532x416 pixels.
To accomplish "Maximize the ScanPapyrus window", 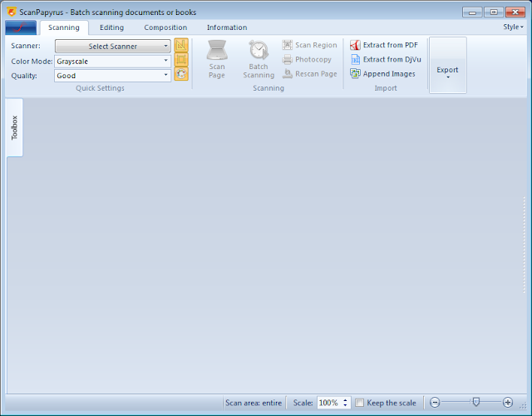I will (x=494, y=12).
